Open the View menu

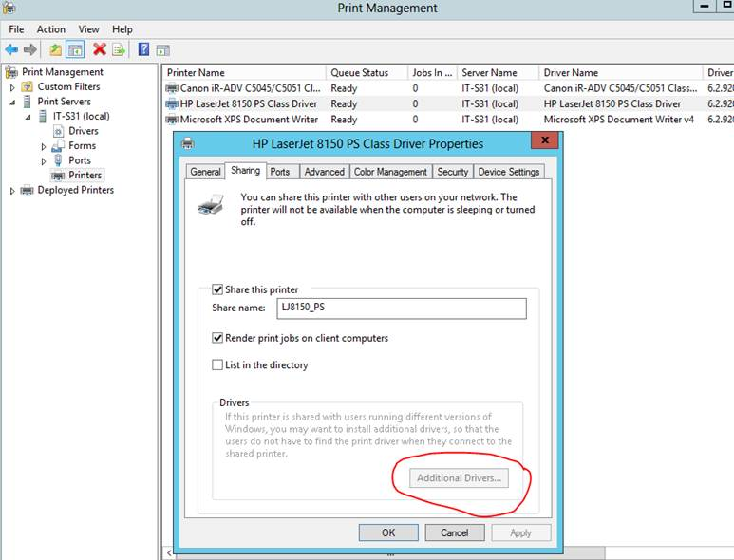pyautogui.click(x=88, y=29)
